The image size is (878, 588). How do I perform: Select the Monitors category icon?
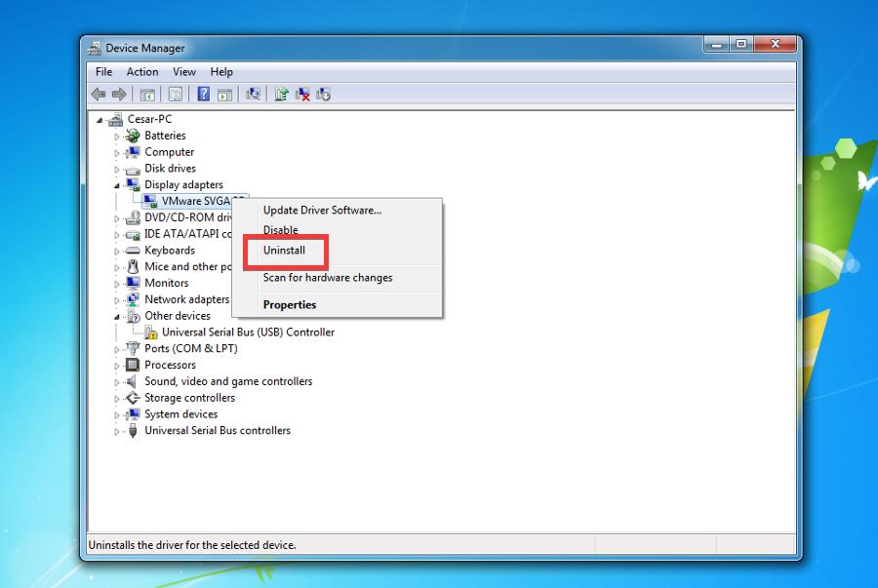click(133, 283)
